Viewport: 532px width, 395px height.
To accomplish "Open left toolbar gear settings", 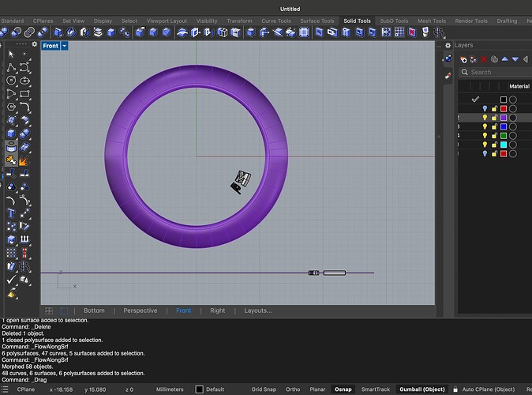I will pos(35,44).
